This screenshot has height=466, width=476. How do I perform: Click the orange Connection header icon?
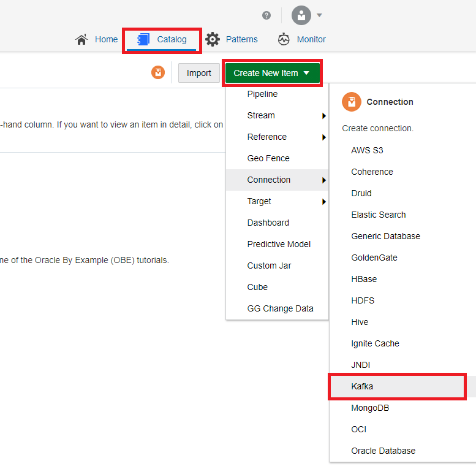click(x=351, y=102)
